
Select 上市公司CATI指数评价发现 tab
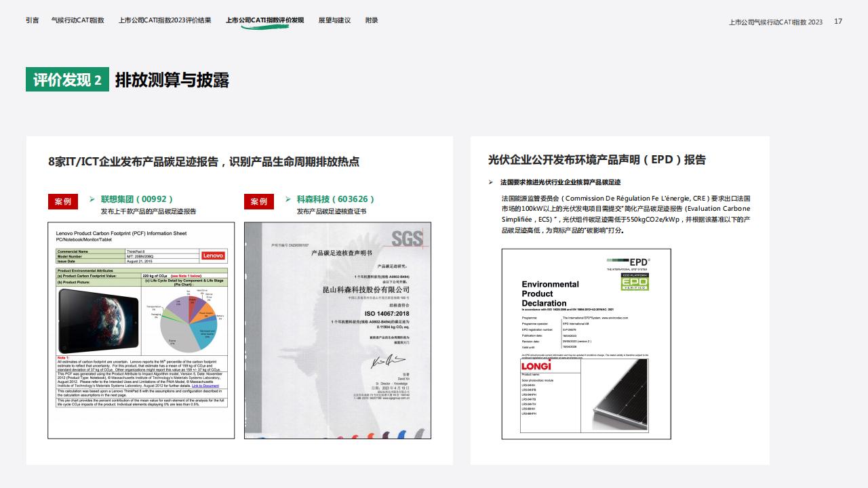264,20
